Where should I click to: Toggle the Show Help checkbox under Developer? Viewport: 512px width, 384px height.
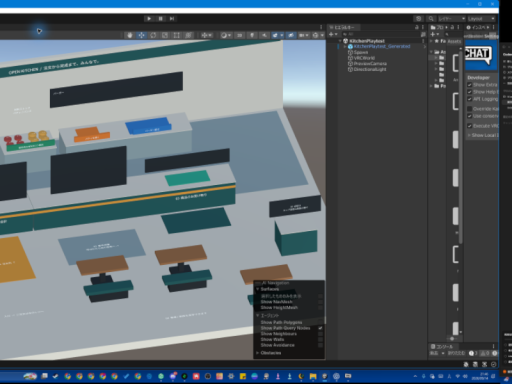tap(470, 92)
